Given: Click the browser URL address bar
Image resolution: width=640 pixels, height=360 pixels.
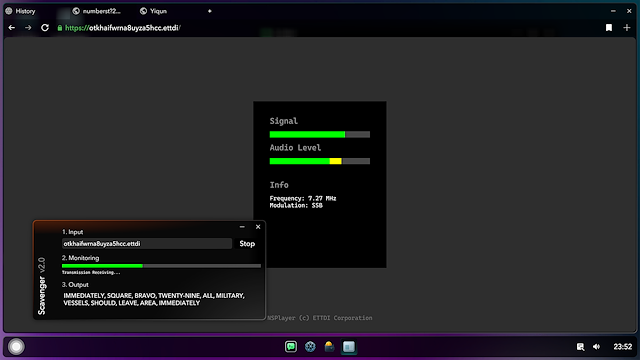Looking at the screenshot, I should coord(122,28).
